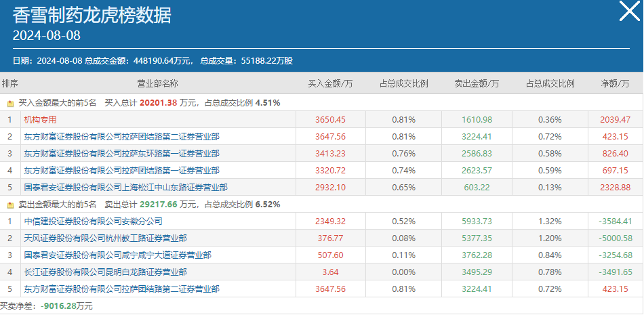
Task: Select the net amount -3491.65
Action: (616, 272)
